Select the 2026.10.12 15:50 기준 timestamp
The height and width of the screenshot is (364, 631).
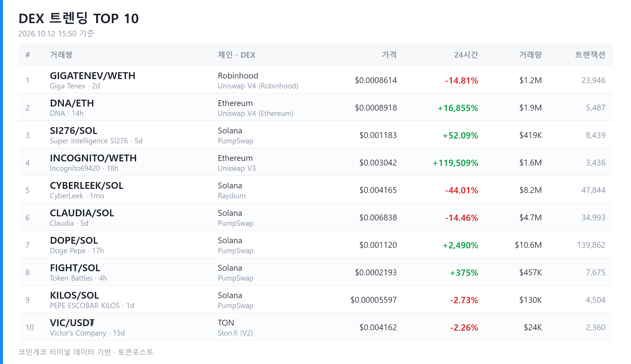56,34
